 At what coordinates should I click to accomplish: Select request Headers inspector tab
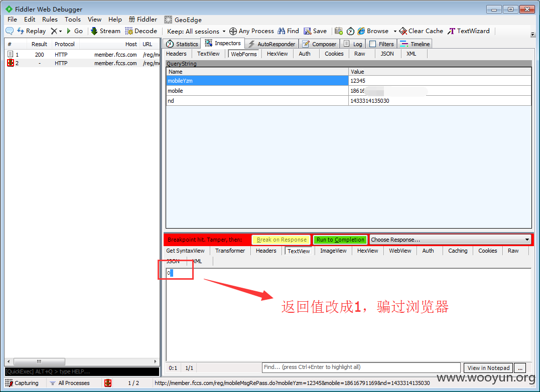click(x=176, y=54)
